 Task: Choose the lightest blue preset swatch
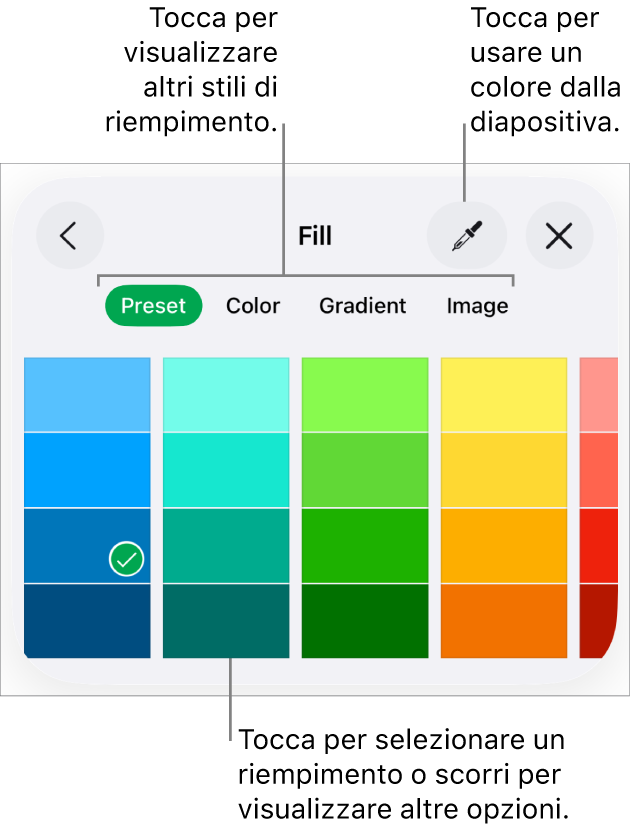(87, 395)
